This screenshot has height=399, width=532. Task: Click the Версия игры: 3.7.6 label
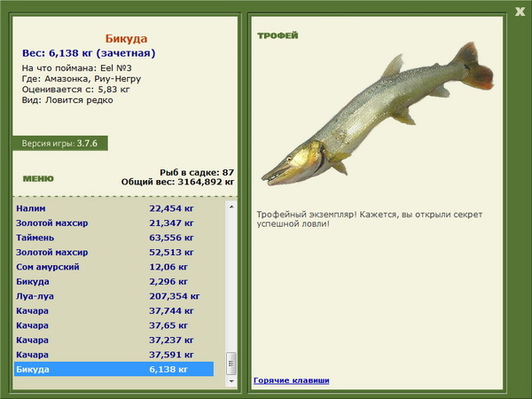[60, 143]
